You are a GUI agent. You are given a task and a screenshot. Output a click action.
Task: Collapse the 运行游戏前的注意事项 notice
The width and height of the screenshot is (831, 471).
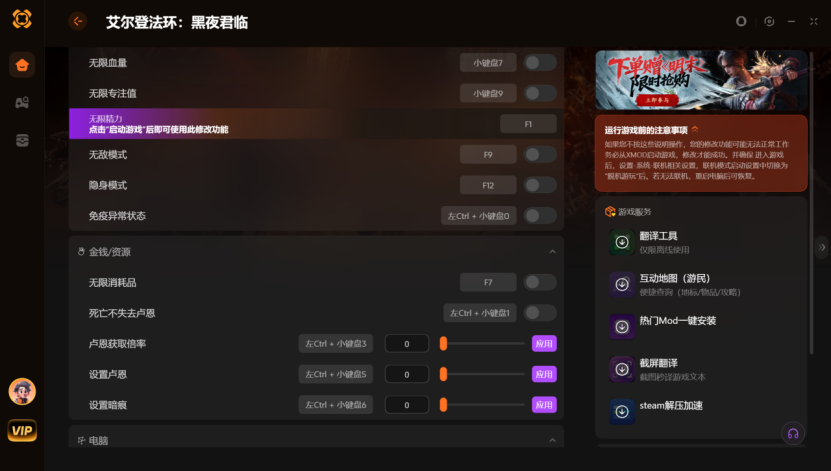pyautogui.click(x=695, y=129)
